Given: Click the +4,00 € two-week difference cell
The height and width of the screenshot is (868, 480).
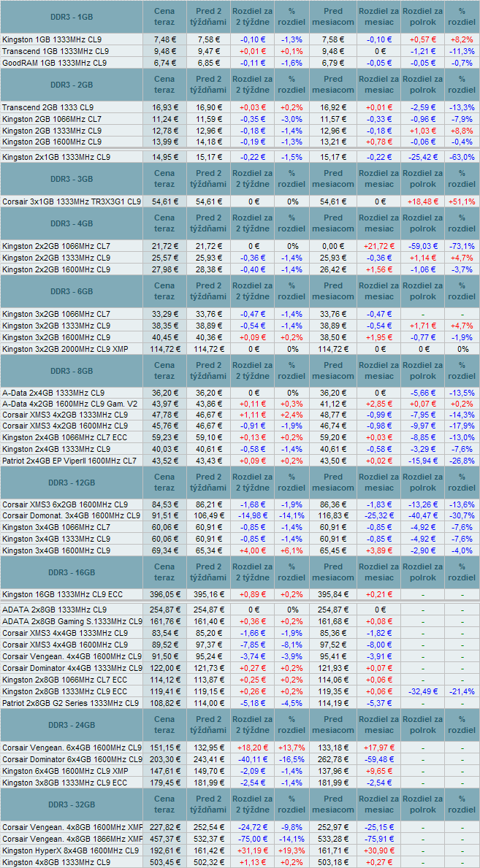Looking at the screenshot, I should [x=252, y=550].
